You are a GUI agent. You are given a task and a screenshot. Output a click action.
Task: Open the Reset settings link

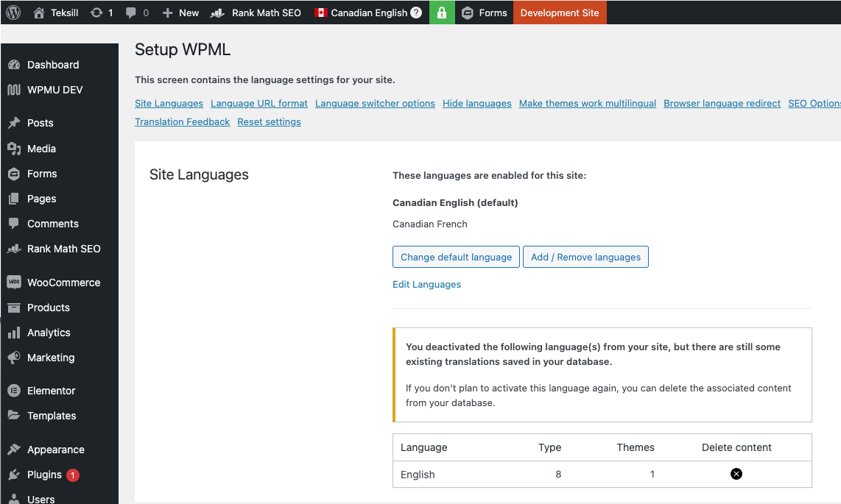point(270,121)
